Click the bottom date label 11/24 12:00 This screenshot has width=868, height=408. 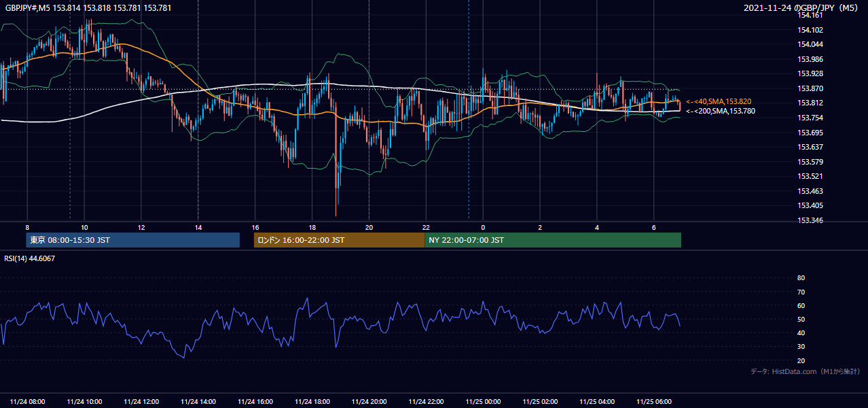(x=141, y=401)
